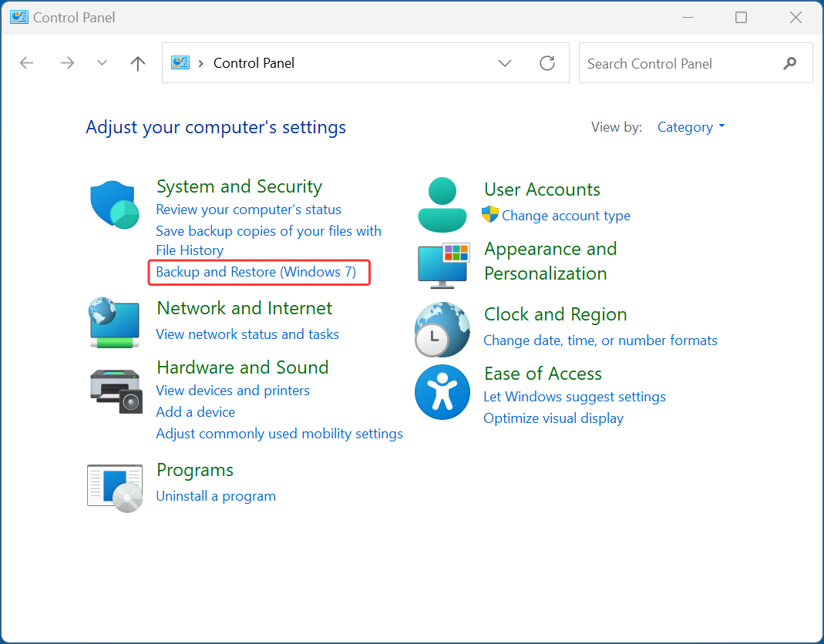This screenshot has height=644, width=824.
Task: Click Change date, time, or number formats
Action: pyautogui.click(x=600, y=340)
